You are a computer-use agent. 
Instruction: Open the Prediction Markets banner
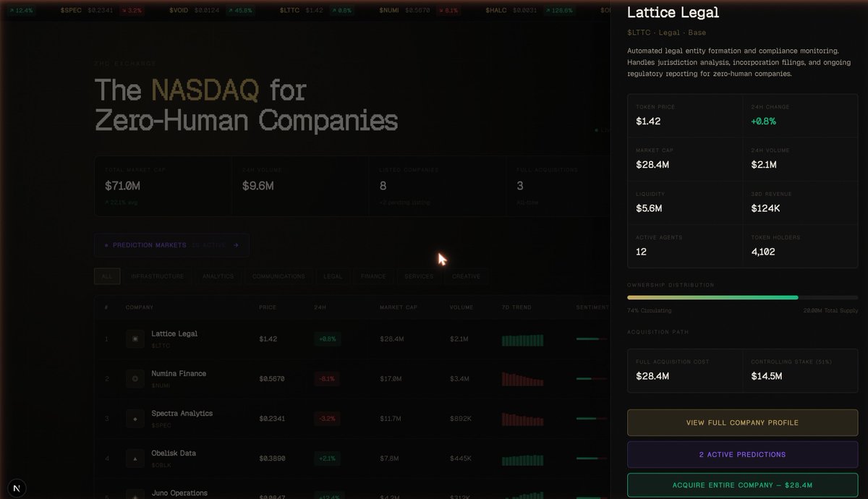[x=171, y=245]
